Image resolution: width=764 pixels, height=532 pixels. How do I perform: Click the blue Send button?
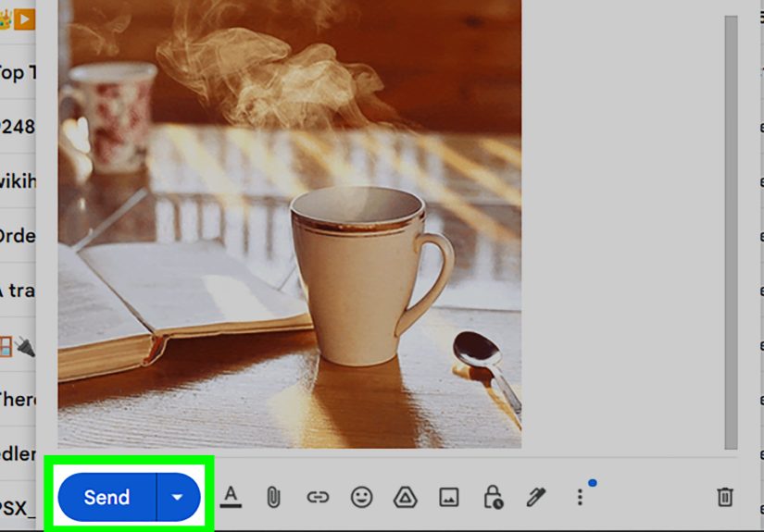coord(107,497)
